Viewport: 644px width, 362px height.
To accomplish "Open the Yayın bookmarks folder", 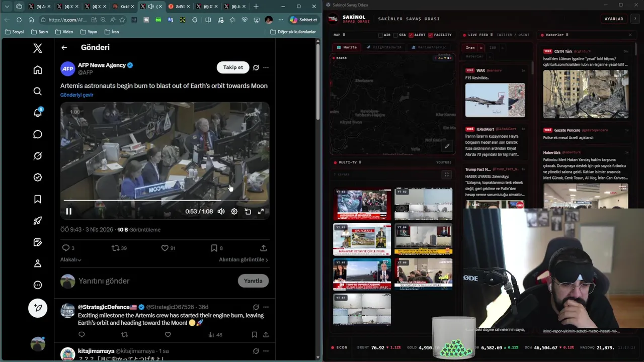I will pos(88,32).
